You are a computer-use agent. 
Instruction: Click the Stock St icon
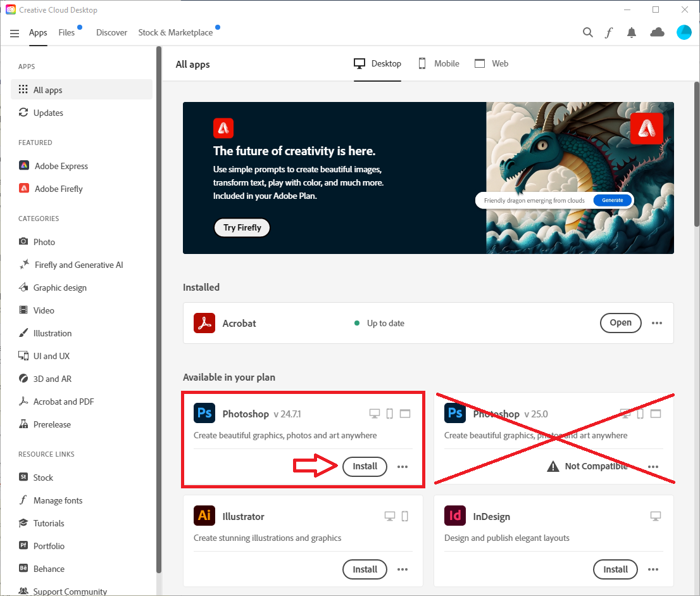coord(23,477)
